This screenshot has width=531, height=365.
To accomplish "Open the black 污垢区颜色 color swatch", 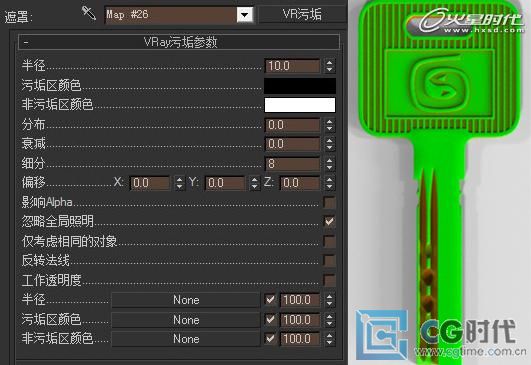I will pos(300,86).
